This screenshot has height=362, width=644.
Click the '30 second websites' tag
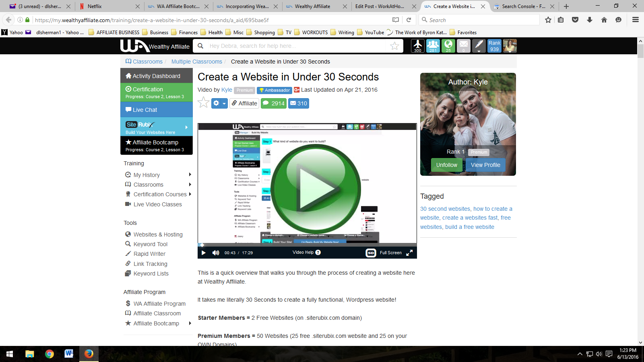(445, 209)
